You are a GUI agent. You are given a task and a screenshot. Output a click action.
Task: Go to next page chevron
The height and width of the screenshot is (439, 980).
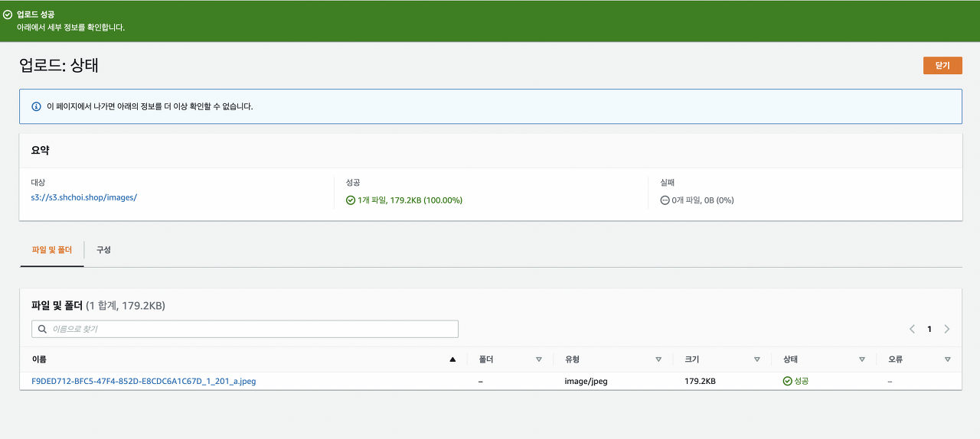click(x=947, y=329)
